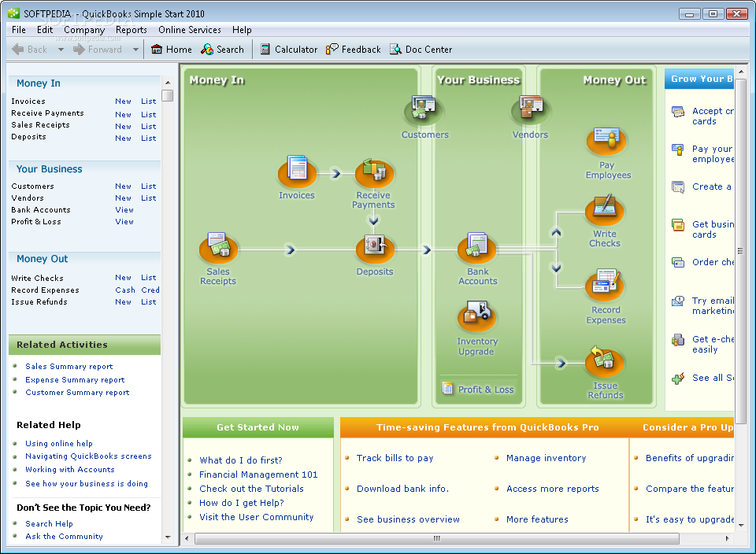Click the Search Help link

point(49,523)
